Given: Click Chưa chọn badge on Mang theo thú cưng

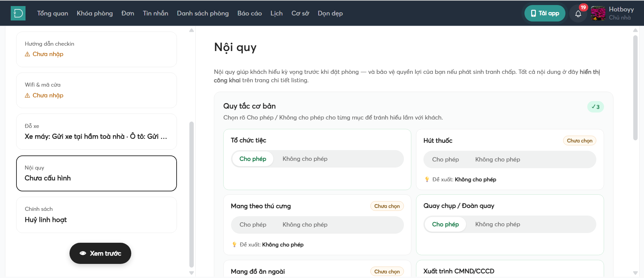Looking at the screenshot, I should [x=387, y=206].
